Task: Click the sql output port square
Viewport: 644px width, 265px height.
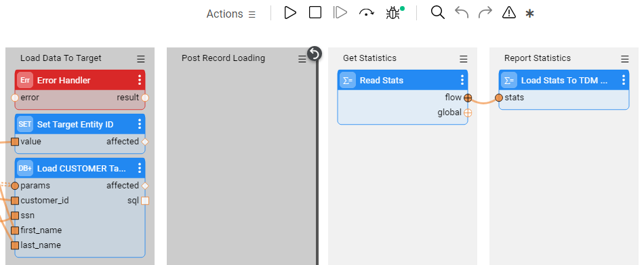Action: [x=145, y=201]
